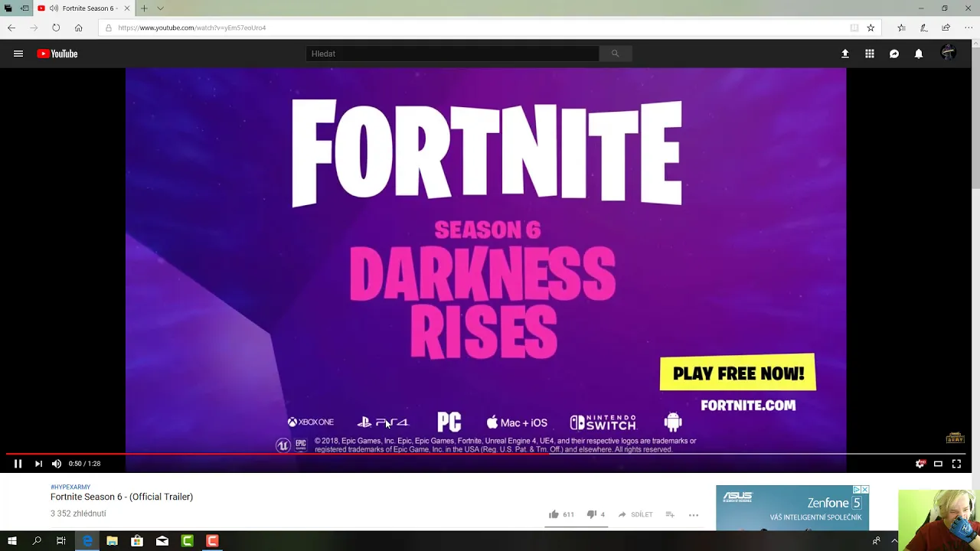Go forward with the browser forward arrow

pyautogui.click(x=34, y=28)
